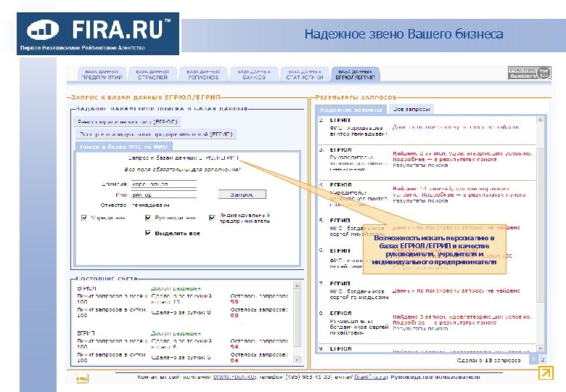Toggle the Индивидуальный предприниматель checkbox

212,218
